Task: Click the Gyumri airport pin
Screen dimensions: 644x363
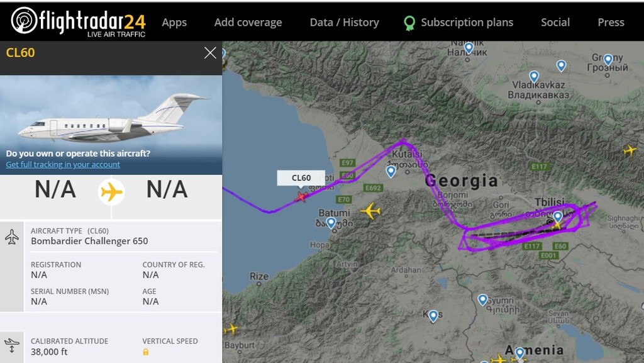Action: (x=482, y=300)
